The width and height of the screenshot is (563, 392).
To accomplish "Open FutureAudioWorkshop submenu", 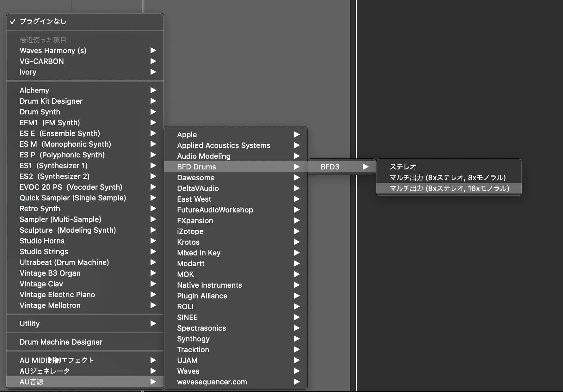I will click(236, 210).
